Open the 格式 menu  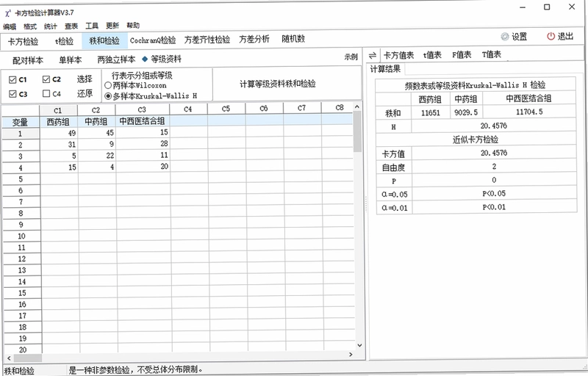[x=30, y=26]
